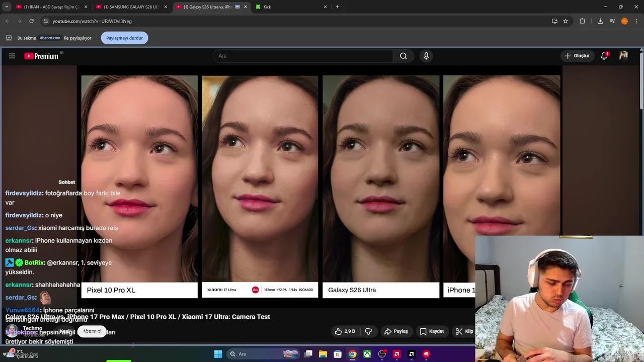
Task: Open Windows Start menu
Action: click(218, 354)
